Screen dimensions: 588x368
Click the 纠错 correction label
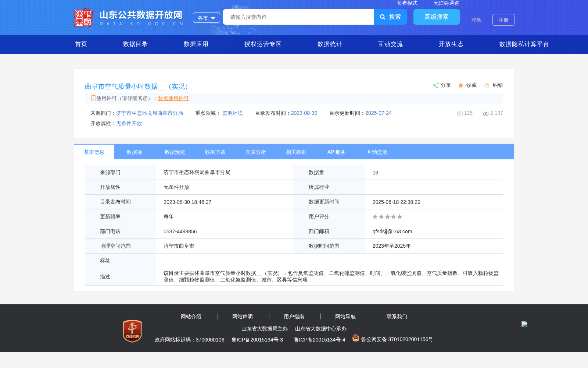point(498,85)
